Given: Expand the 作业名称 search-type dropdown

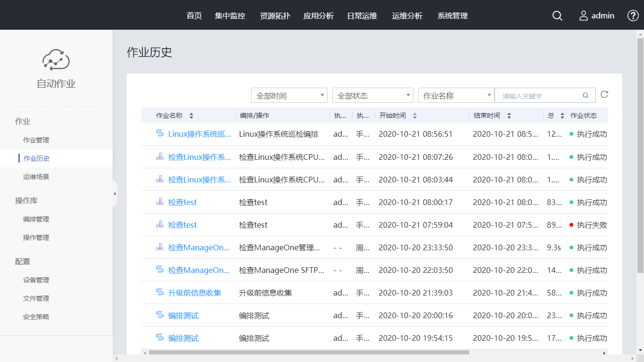Looking at the screenshot, I should [x=456, y=95].
